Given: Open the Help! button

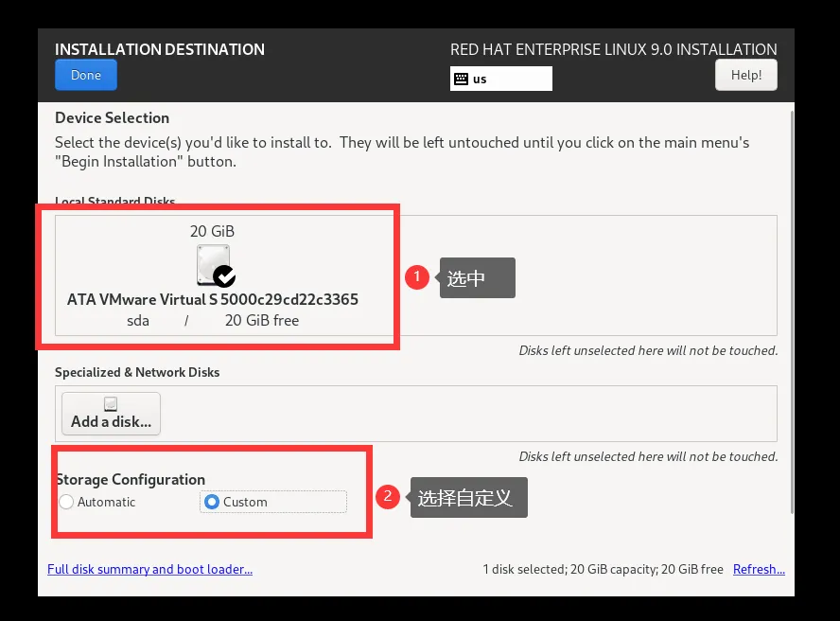Looking at the screenshot, I should (745, 75).
